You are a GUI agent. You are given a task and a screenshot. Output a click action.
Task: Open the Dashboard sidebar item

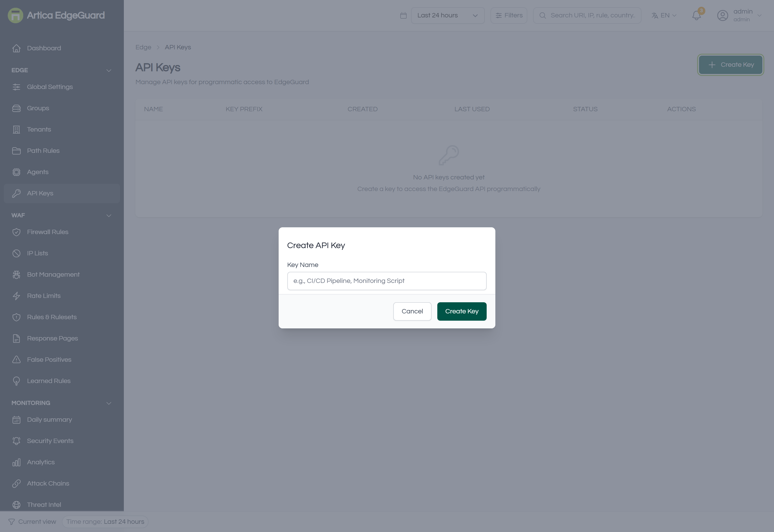pos(62,48)
